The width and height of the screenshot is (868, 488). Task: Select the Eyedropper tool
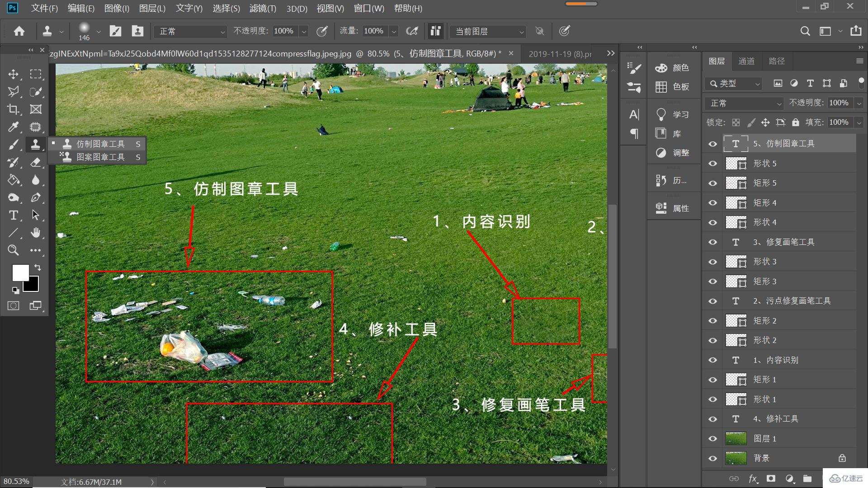click(x=14, y=127)
